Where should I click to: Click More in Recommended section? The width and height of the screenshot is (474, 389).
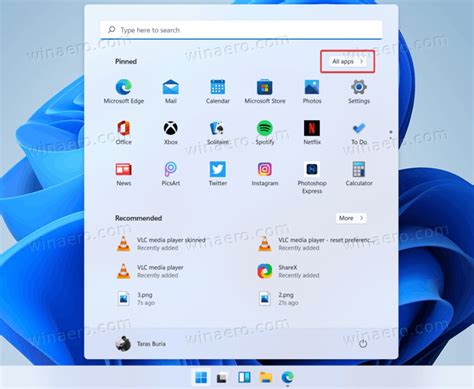pos(351,218)
